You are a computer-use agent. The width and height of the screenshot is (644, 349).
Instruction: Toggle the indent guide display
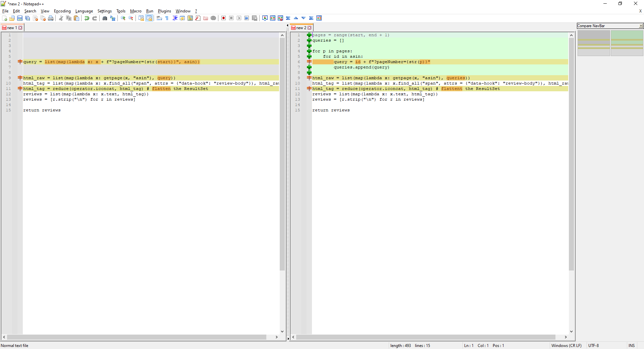coord(175,18)
